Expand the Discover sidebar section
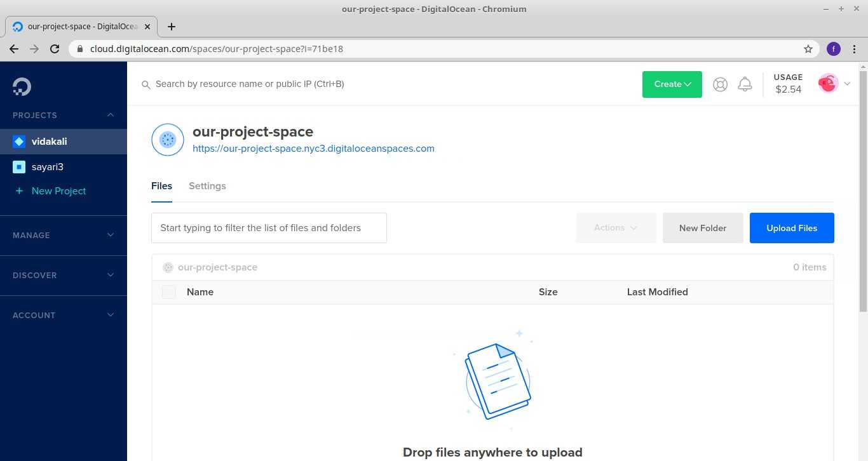868x461 pixels. coord(64,275)
